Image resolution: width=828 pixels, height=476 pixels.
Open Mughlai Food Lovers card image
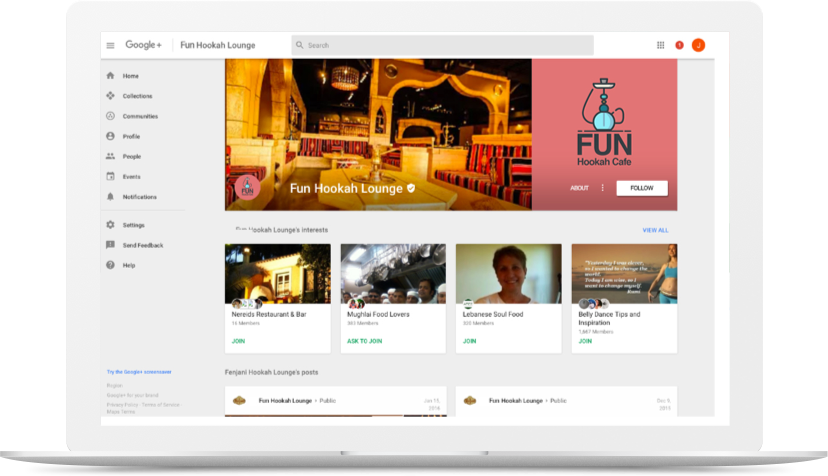pyautogui.click(x=393, y=273)
